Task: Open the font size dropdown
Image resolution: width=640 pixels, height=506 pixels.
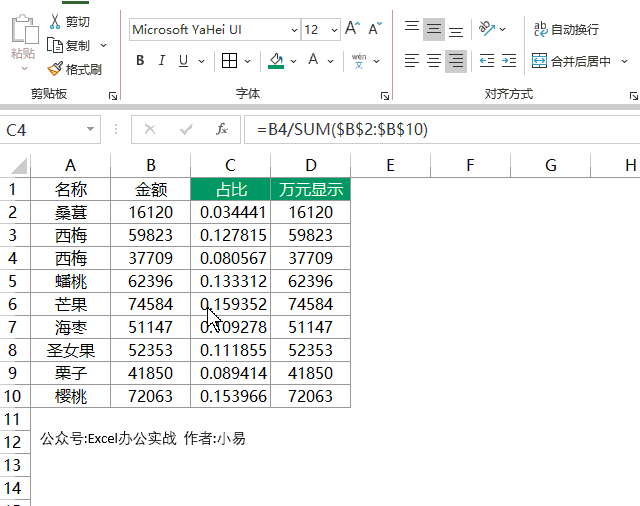Action: pyautogui.click(x=333, y=30)
